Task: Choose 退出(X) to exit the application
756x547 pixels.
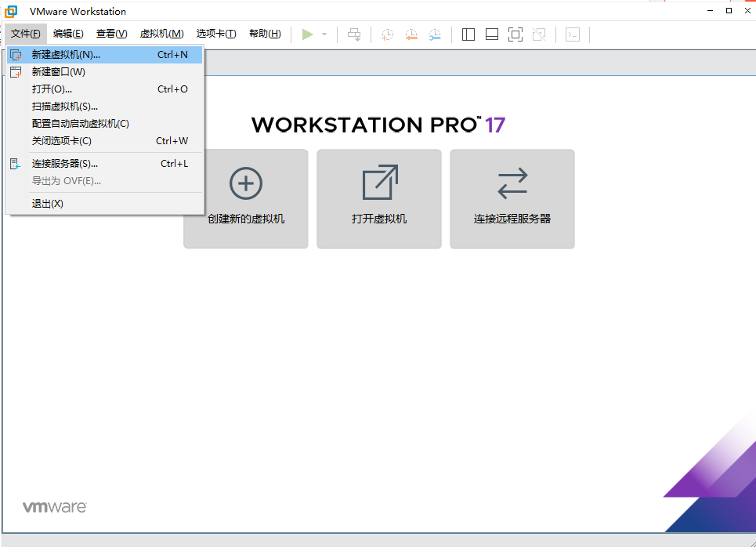Action: click(105, 204)
